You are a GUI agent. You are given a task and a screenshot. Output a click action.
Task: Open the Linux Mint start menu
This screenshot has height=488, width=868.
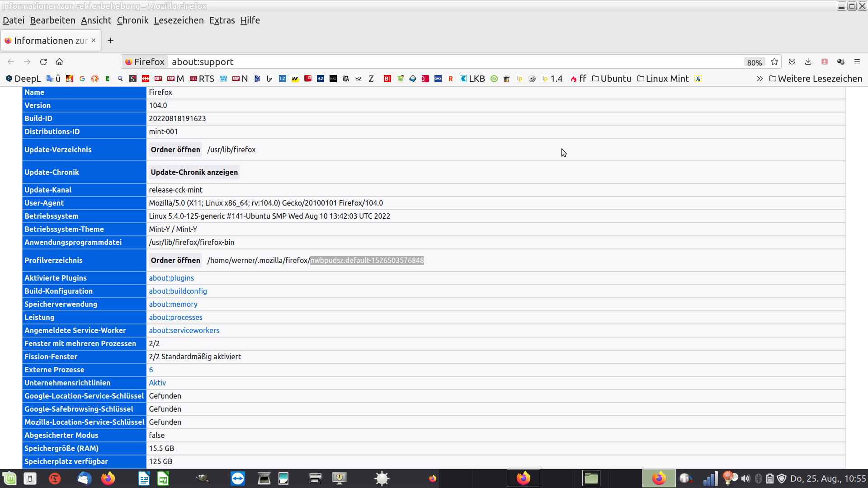(x=9, y=478)
